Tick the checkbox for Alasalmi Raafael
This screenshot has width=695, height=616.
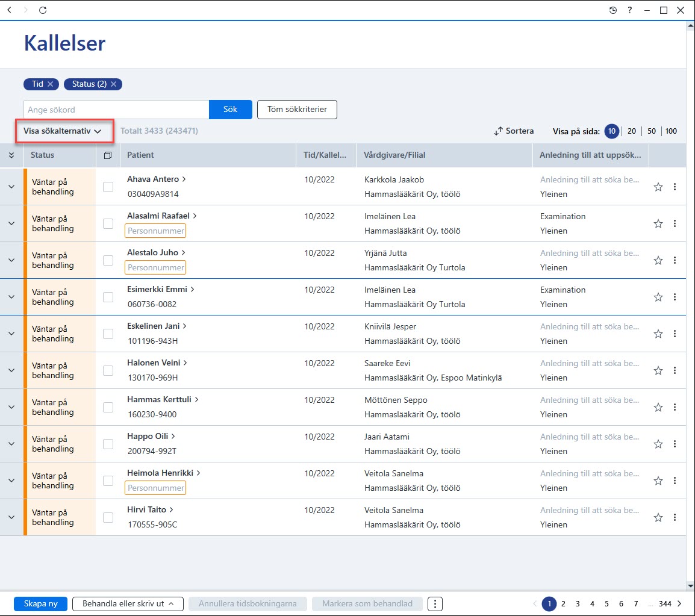(x=108, y=224)
